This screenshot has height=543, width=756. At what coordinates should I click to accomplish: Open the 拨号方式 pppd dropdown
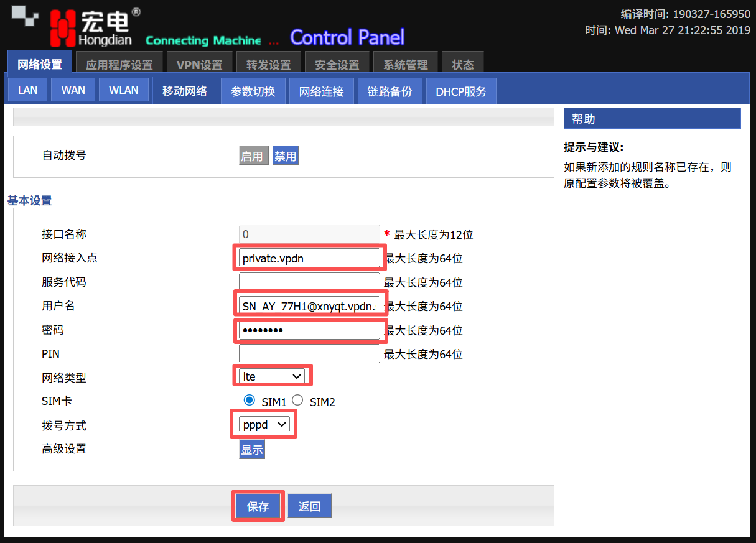(264, 425)
